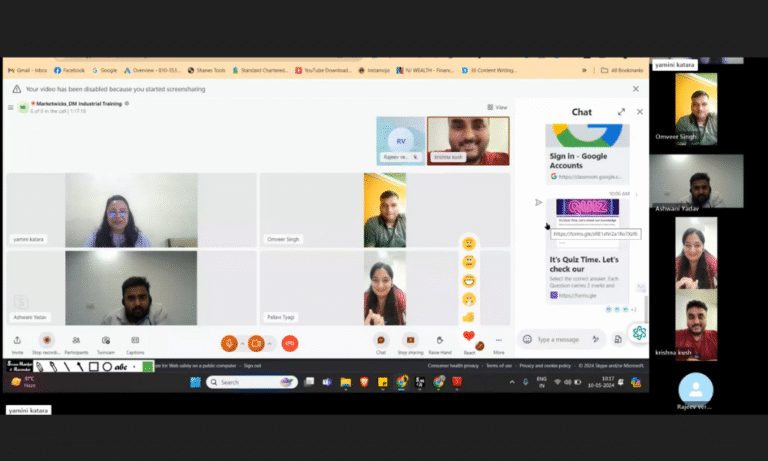Select the abc text annotation tool
Screen dimensions: 768x461
pyautogui.click(x=121, y=366)
